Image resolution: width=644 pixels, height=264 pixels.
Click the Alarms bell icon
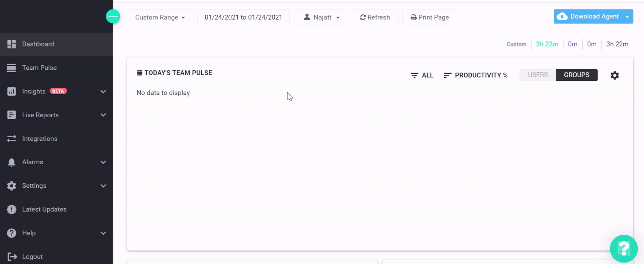point(12,162)
